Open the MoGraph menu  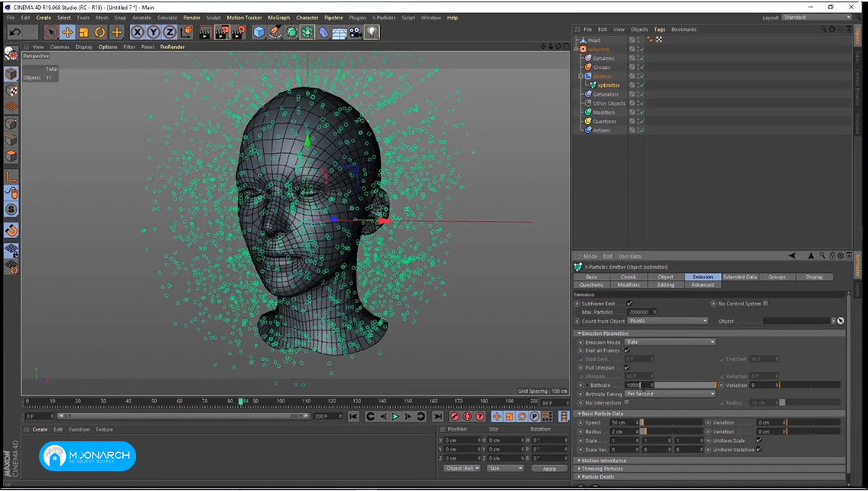278,18
